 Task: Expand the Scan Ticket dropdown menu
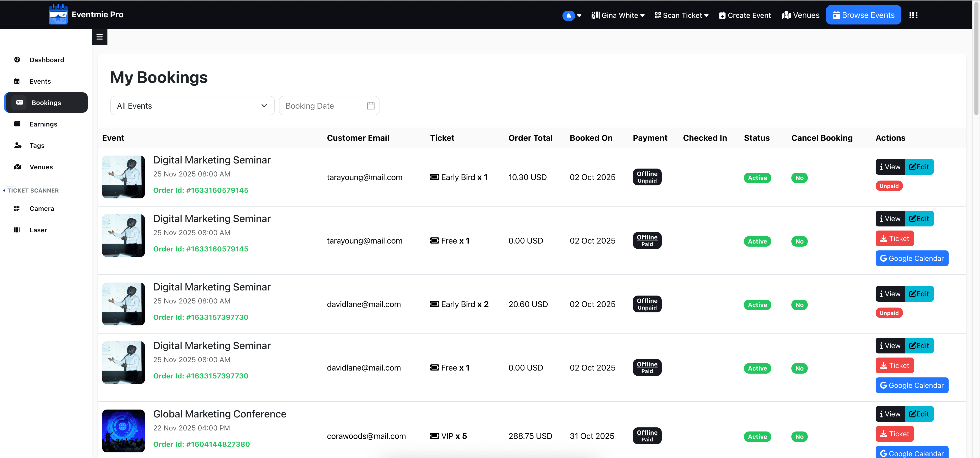681,15
